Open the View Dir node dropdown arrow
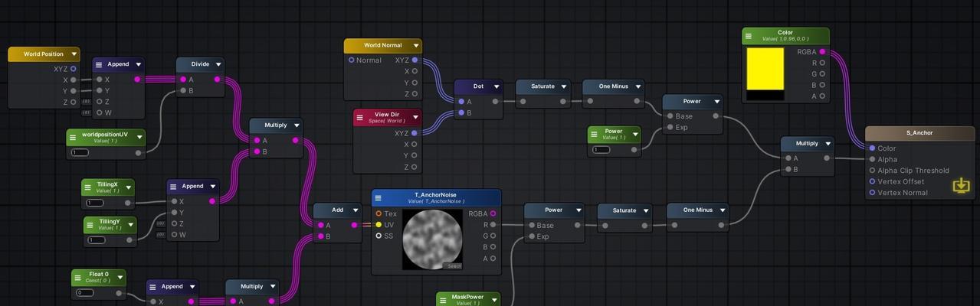This screenshot has width=980, height=306. 416,117
